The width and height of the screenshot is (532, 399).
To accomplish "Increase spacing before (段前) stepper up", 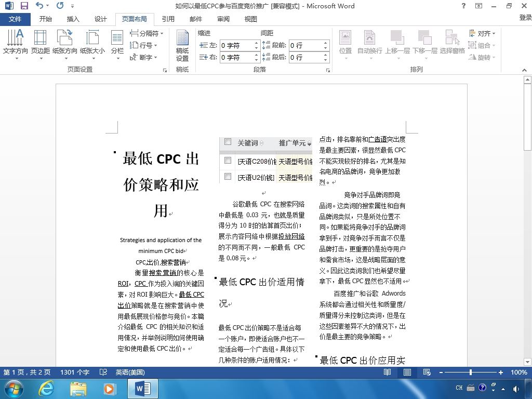I will [325, 43].
